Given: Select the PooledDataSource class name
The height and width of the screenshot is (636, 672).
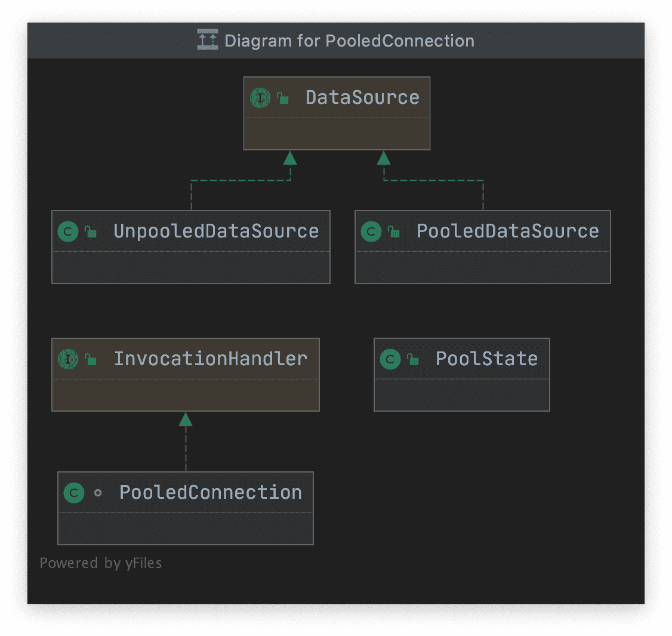Looking at the screenshot, I should point(507,231).
